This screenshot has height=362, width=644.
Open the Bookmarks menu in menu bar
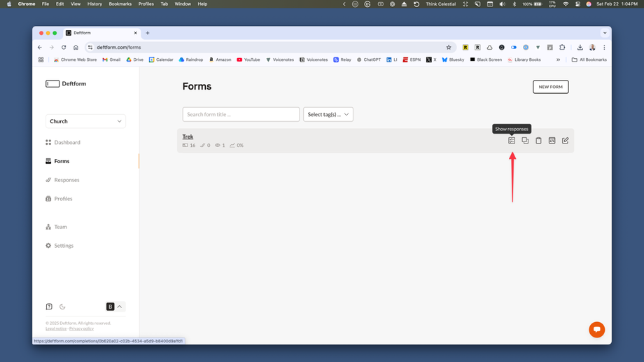(120, 4)
